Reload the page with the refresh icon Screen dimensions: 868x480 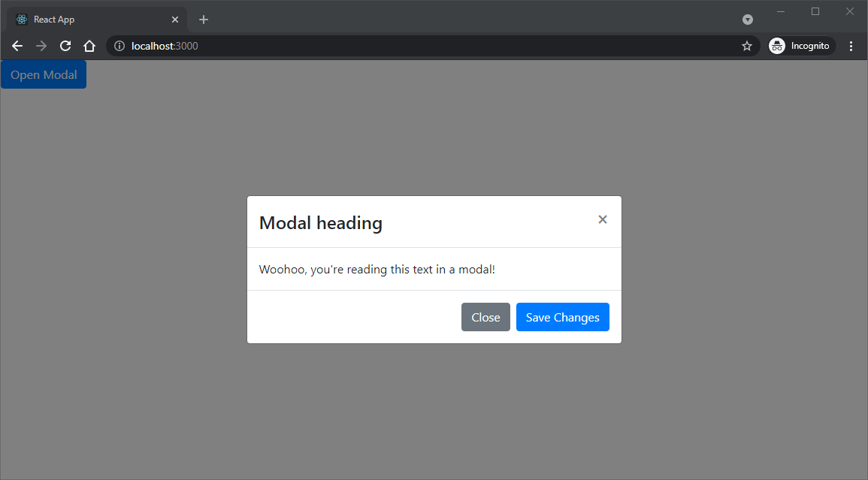click(x=65, y=46)
